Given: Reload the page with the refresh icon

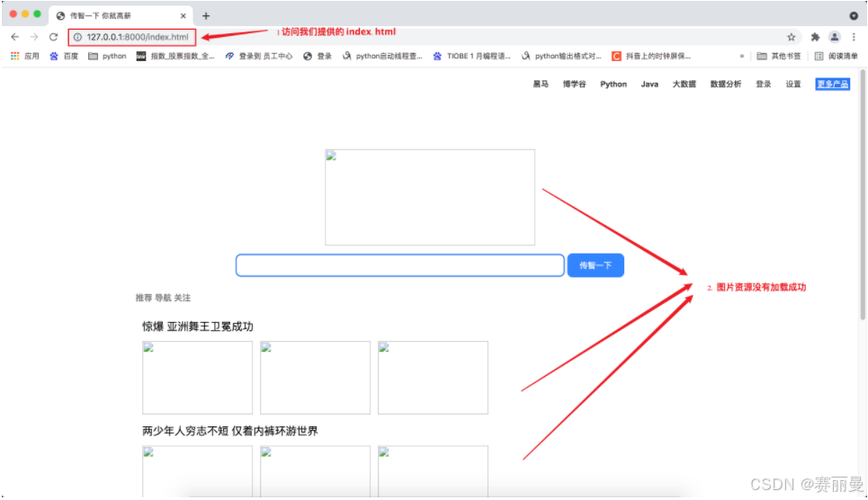Looking at the screenshot, I should tap(54, 37).
